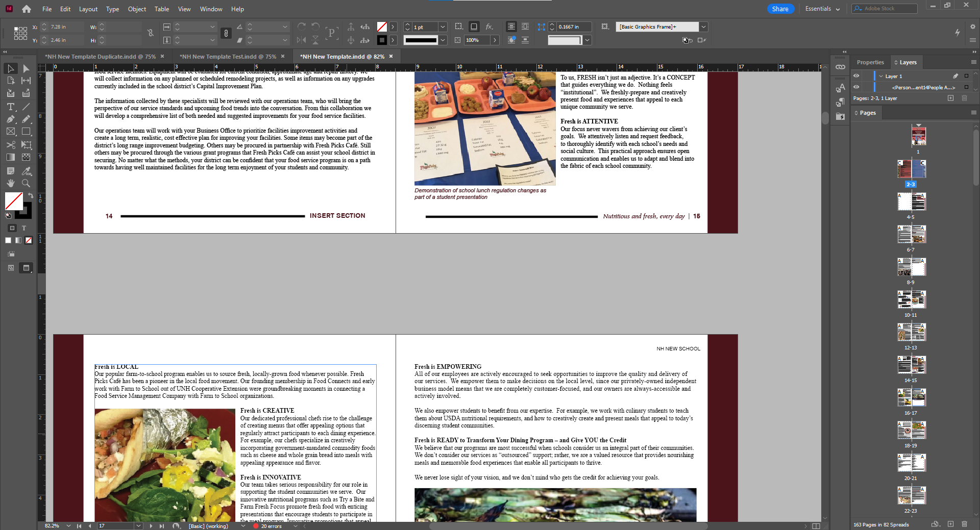The image size is (980, 530).
Task: Open the File menu
Action: point(47,9)
